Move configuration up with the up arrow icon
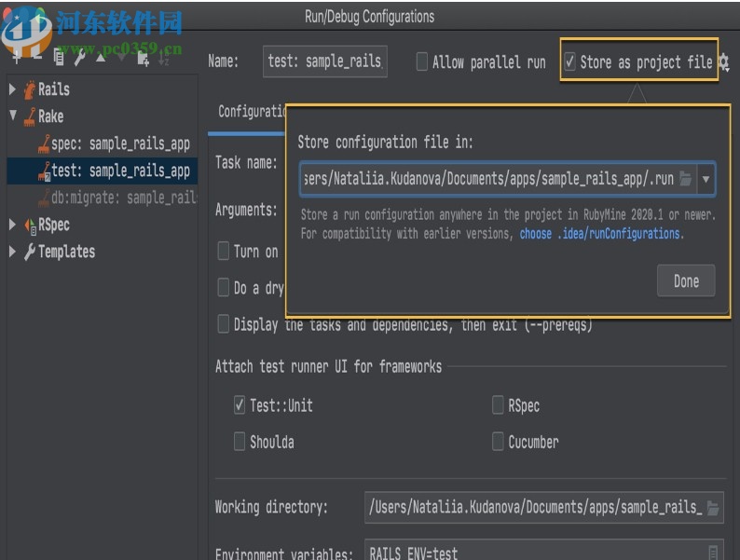 pos(101,58)
